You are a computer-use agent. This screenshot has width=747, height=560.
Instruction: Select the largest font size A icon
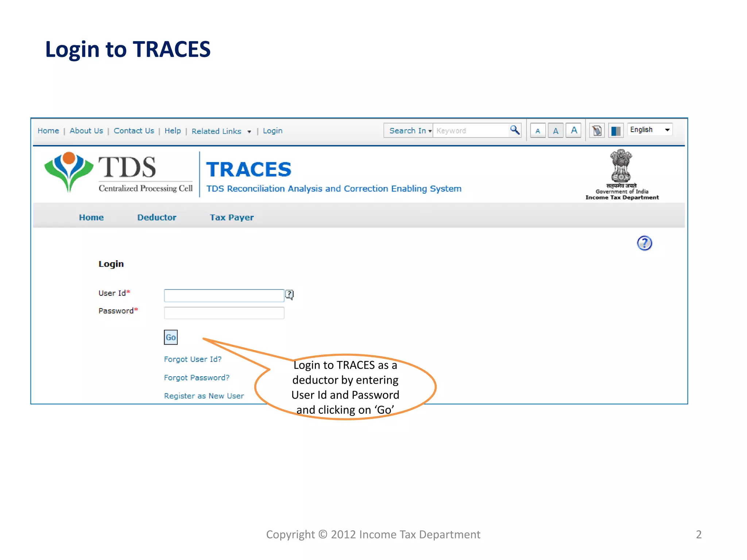pyautogui.click(x=574, y=131)
